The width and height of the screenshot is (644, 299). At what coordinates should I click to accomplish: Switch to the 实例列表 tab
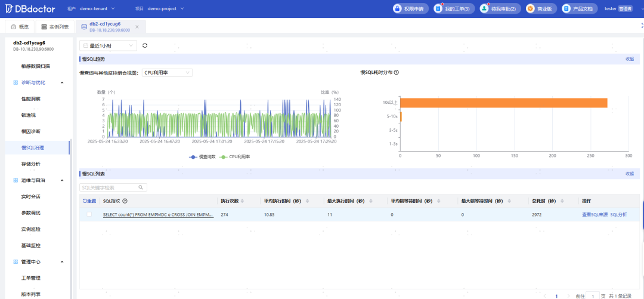(54, 27)
